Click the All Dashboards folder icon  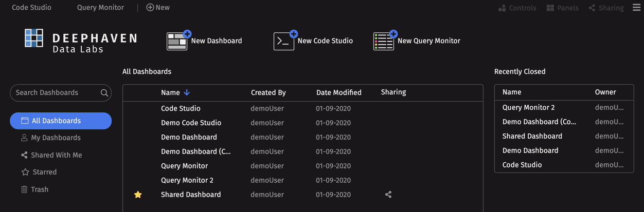24,121
